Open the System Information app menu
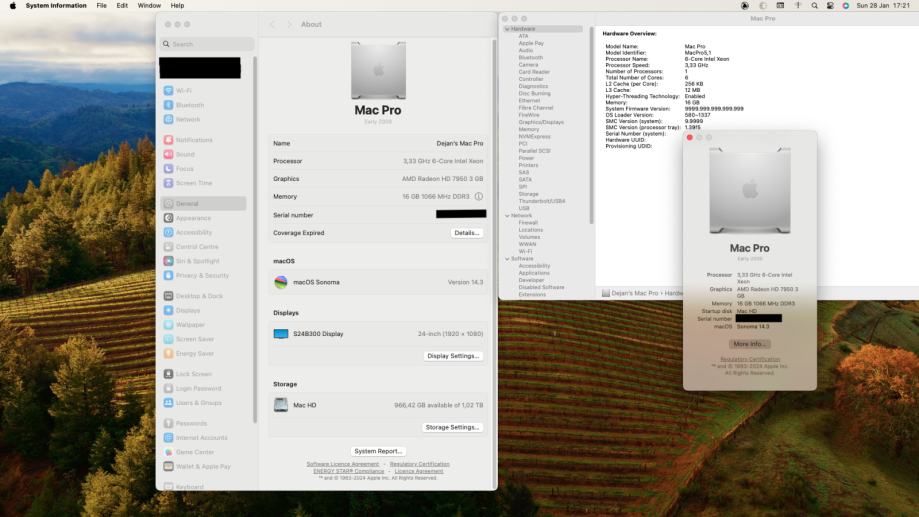 click(56, 5)
